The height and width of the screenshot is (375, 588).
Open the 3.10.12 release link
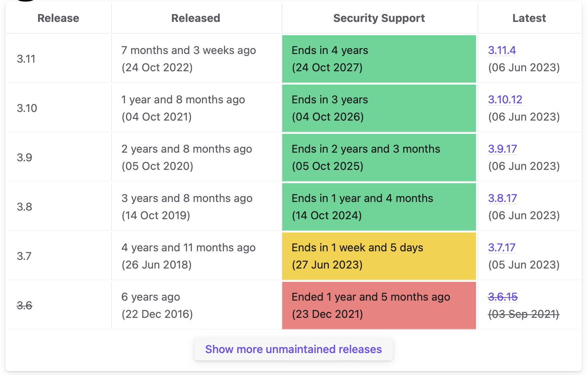point(505,100)
